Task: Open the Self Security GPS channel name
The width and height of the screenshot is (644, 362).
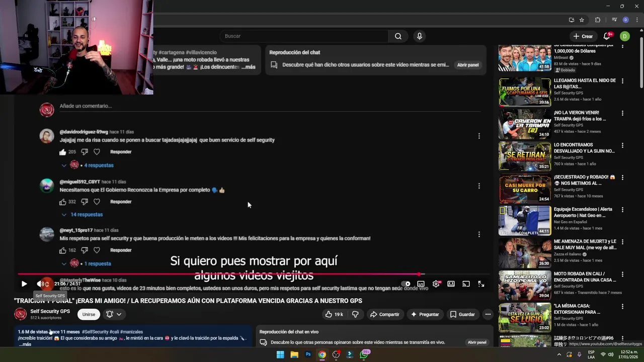Action: point(50,311)
